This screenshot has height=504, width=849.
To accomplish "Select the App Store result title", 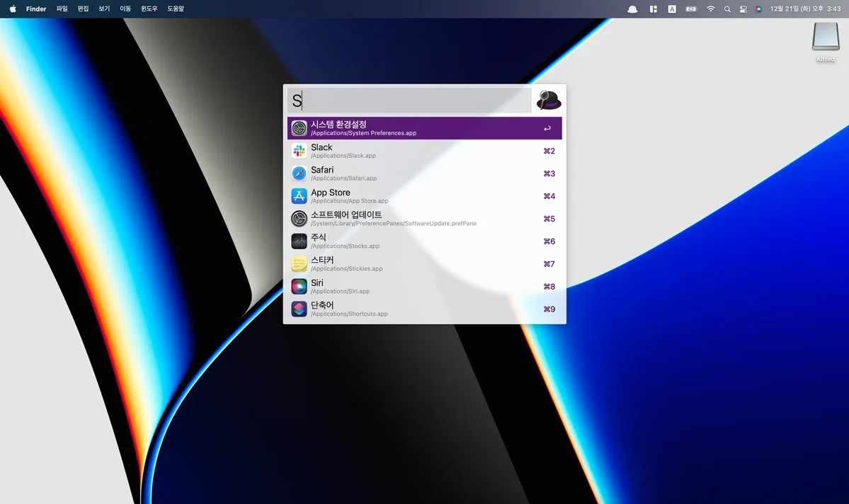I will [330, 192].
